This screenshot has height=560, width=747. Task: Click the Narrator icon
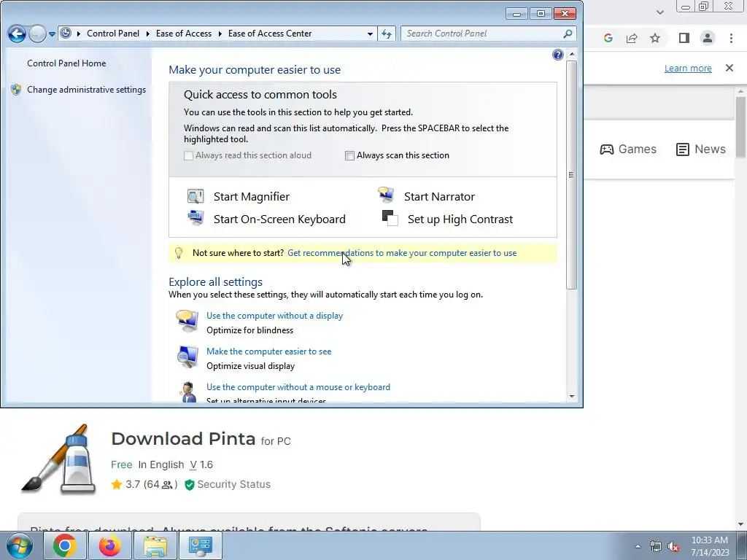(386, 195)
